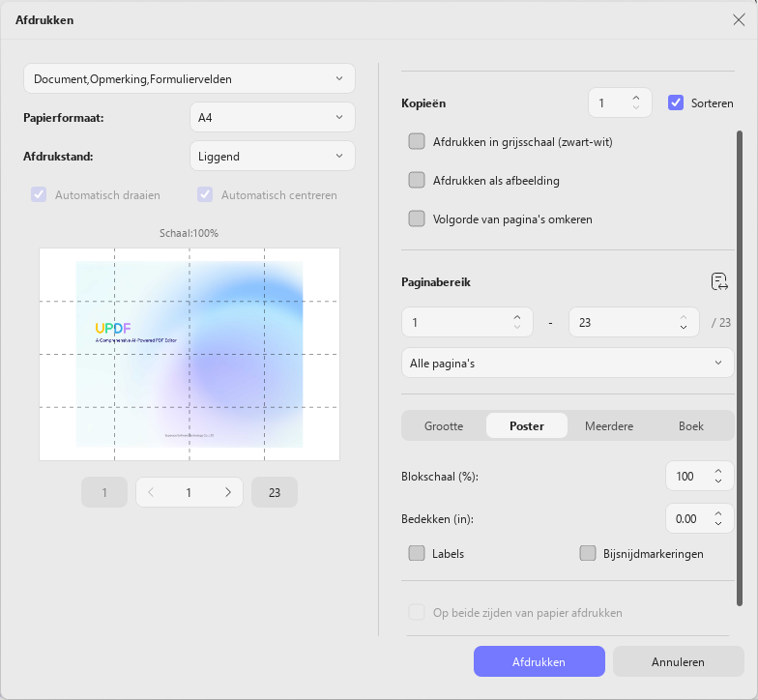Screen dimensions: 758x700
Task: Click the Afdrukken print button
Action: [539, 661]
